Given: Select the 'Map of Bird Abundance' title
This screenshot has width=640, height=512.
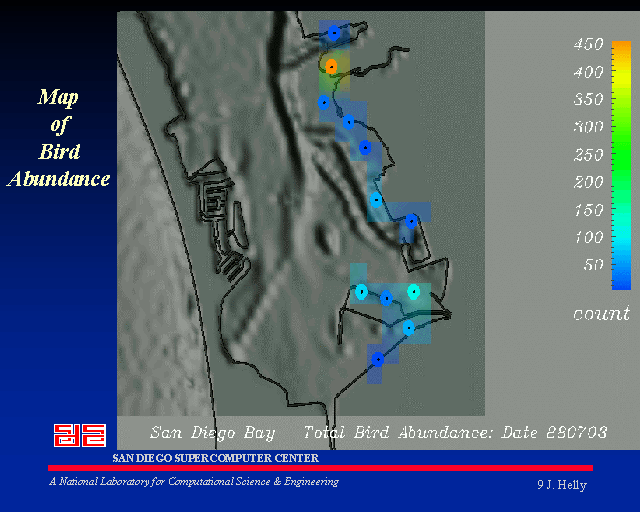Looking at the screenshot, I should pos(59,138).
